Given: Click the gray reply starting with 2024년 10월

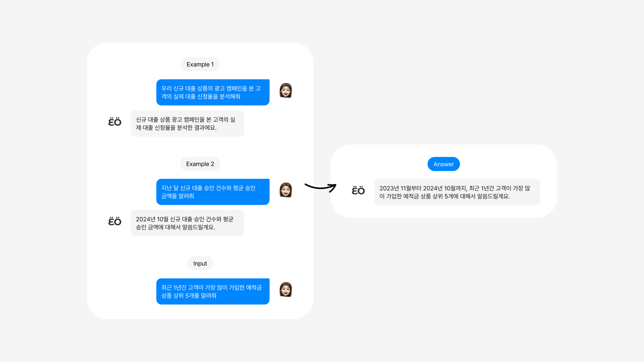Looking at the screenshot, I should tap(187, 223).
